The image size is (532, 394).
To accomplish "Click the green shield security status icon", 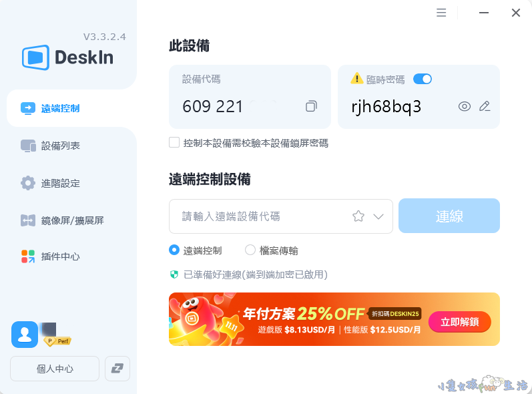I will pyautogui.click(x=174, y=274).
